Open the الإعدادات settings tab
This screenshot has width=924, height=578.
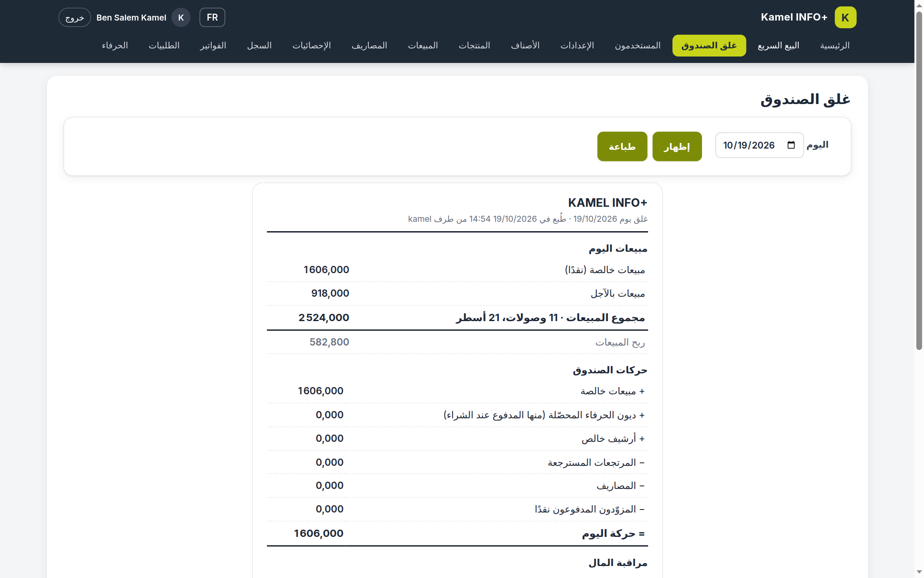pyautogui.click(x=577, y=45)
